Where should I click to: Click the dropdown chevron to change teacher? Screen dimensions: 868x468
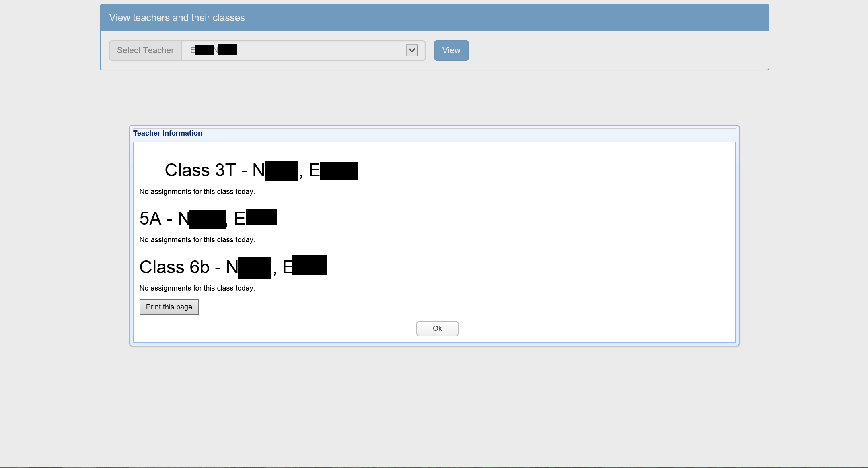(x=413, y=50)
